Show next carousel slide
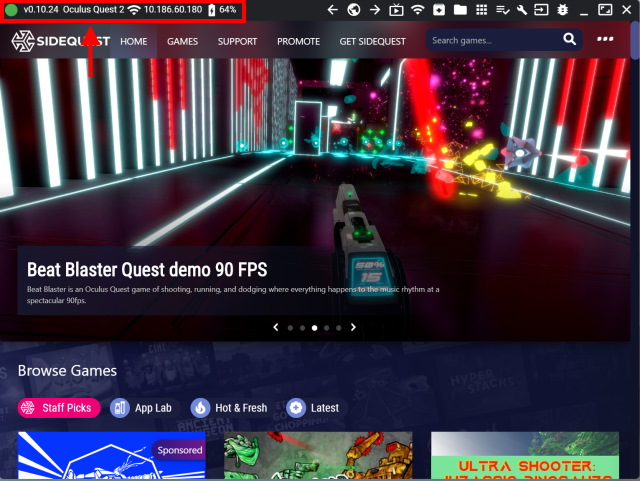The width and height of the screenshot is (640, 481). [x=353, y=327]
